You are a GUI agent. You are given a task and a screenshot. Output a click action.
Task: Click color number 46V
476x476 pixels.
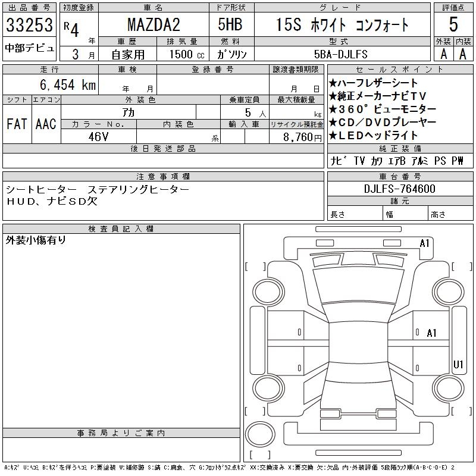click(x=98, y=137)
